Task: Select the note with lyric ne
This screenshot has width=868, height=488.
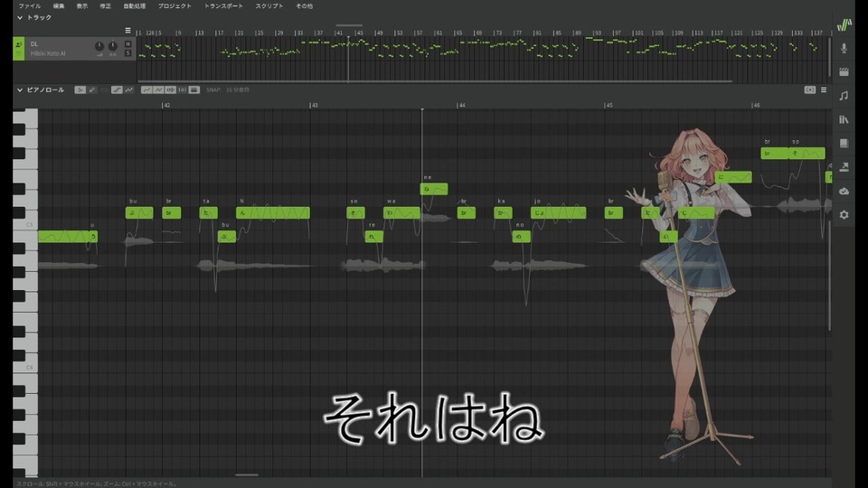Action: (434, 189)
